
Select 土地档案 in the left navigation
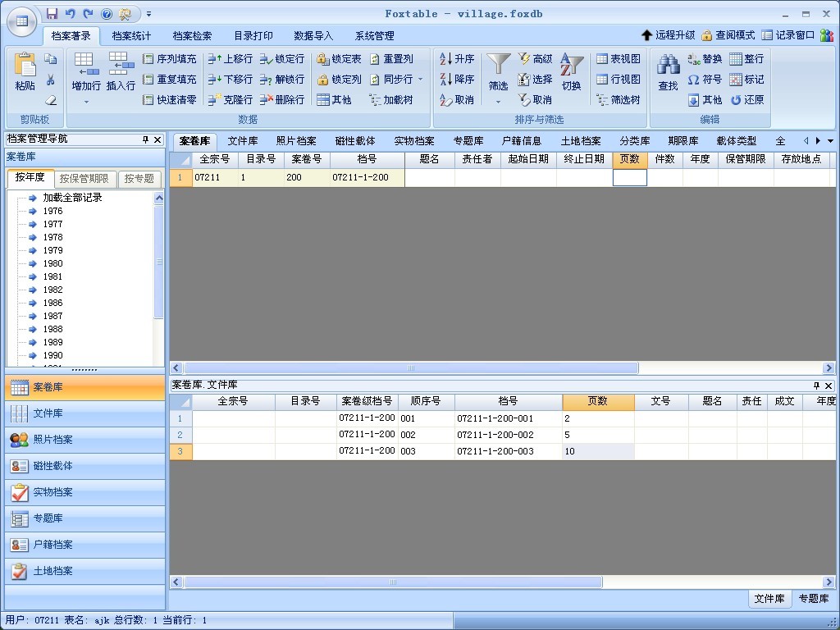(84, 571)
